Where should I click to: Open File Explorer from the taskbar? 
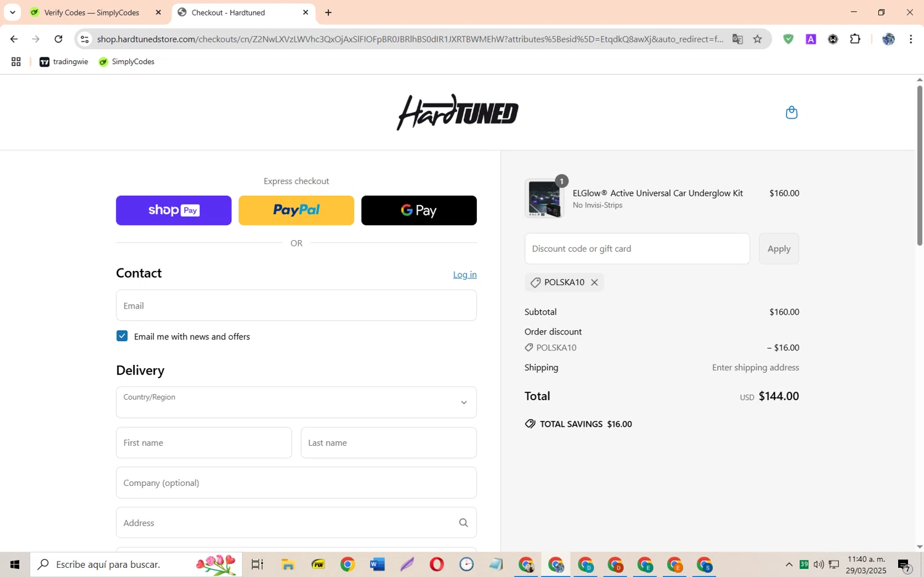288,565
